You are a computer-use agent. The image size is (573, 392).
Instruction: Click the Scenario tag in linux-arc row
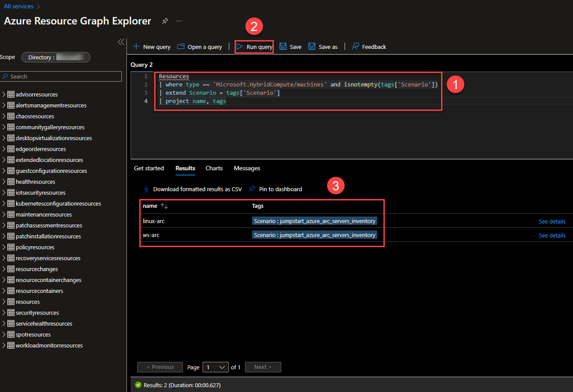314,221
